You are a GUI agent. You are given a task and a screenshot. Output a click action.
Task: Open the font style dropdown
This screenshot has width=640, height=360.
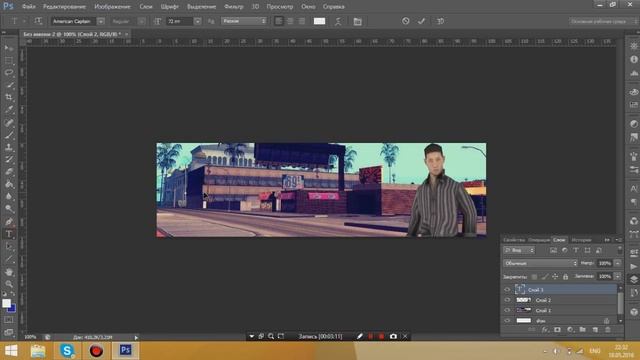pyautogui.click(x=141, y=21)
